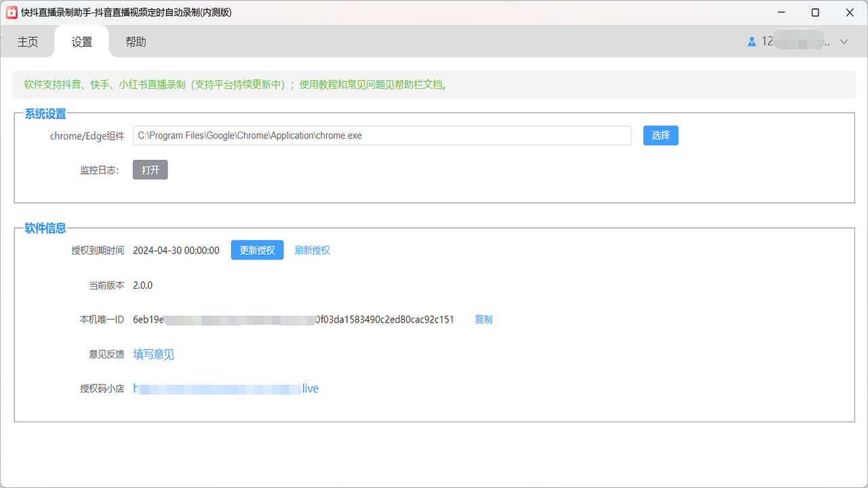Click the 系统设置 section heading

point(45,114)
